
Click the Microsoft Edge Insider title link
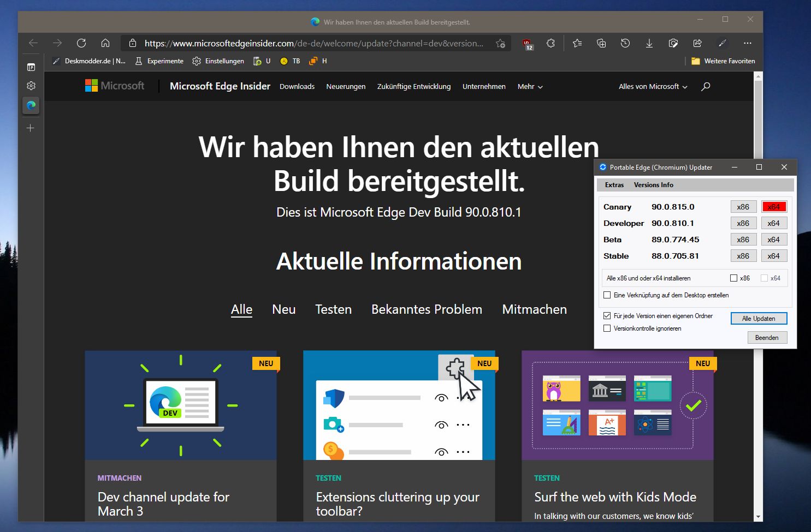[220, 86]
